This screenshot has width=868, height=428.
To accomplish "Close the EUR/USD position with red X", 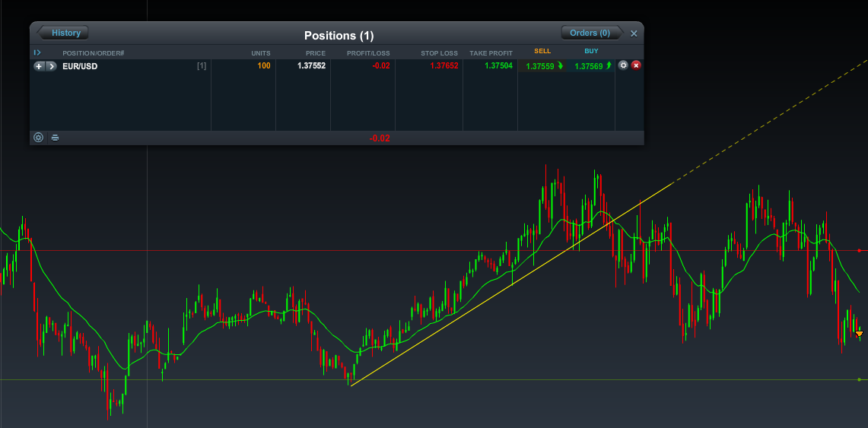I will coord(636,65).
